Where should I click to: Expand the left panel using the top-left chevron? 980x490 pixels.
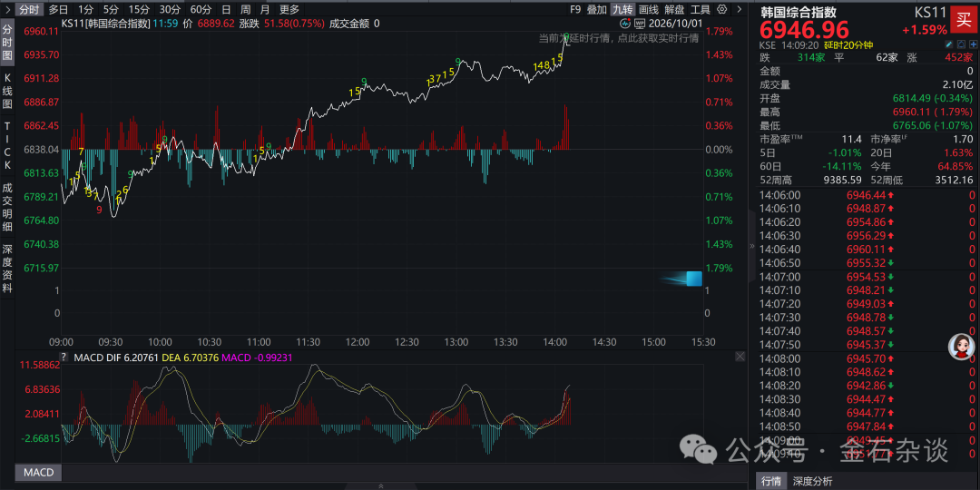click(x=6, y=9)
